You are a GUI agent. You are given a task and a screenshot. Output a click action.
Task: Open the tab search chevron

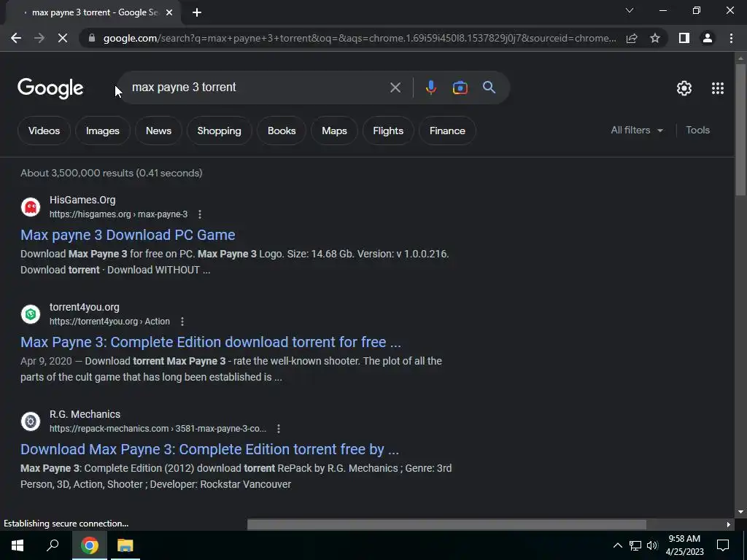[630, 10]
